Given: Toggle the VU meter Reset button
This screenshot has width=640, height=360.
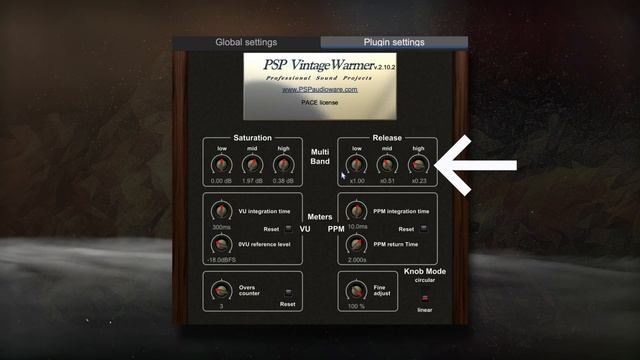Looking at the screenshot, I should click(289, 229).
